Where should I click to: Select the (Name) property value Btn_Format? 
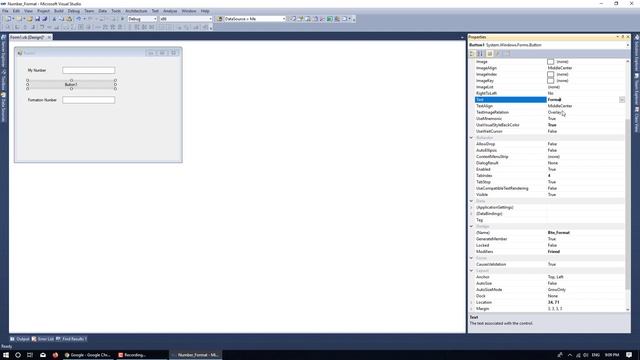tap(558, 233)
